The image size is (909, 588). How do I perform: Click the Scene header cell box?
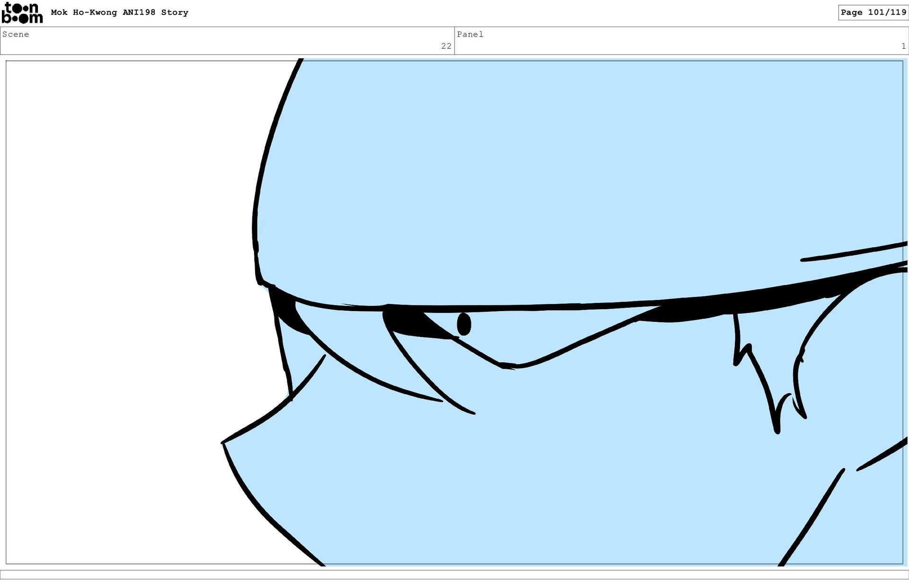coord(227,41)
